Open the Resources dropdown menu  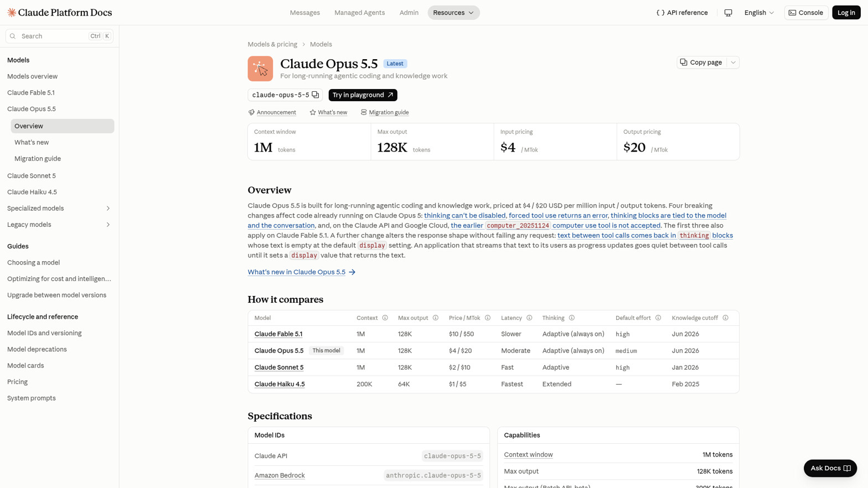tap(453, 13)
